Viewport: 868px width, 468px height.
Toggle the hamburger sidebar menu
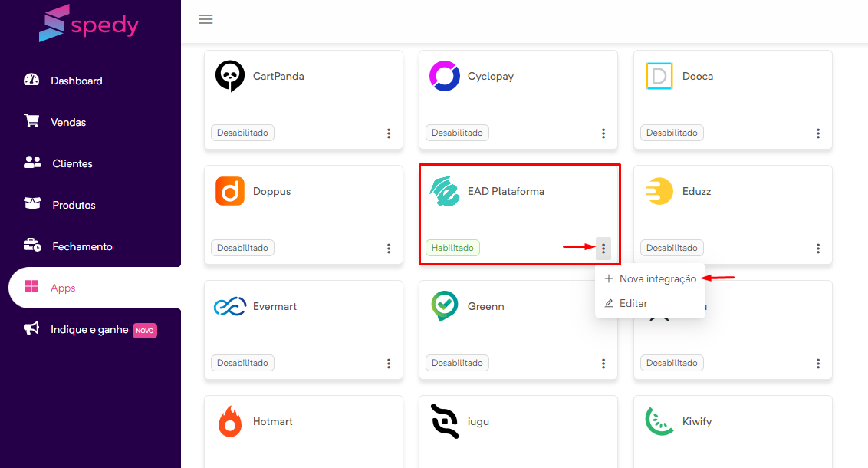pyautogui.click(x=205, y=19)
